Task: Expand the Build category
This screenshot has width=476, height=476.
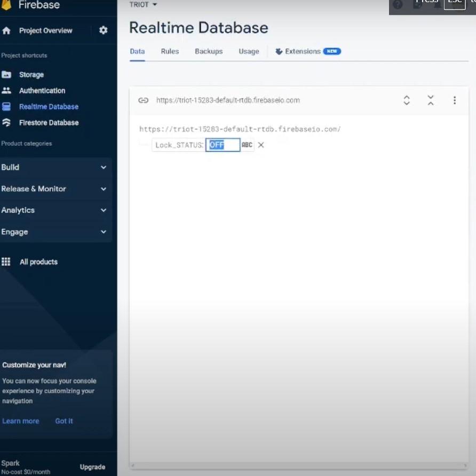Action: [x=103, y=167]
